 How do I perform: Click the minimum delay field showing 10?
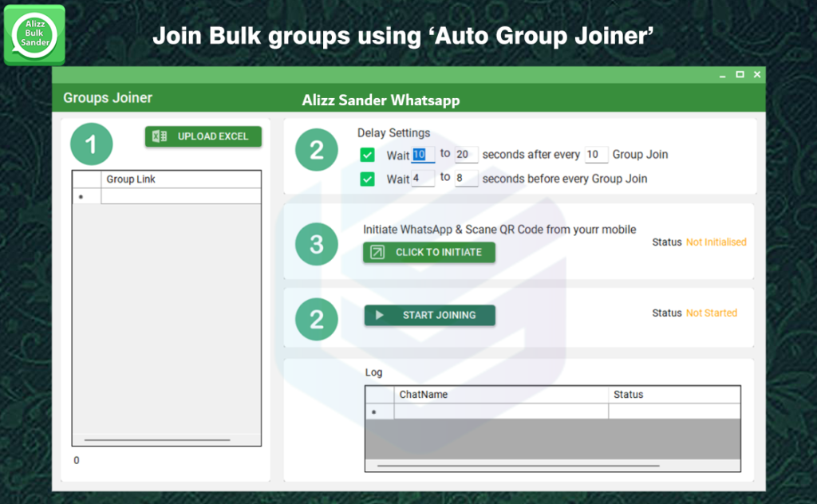pyautogui.click(x=423, y=155)
